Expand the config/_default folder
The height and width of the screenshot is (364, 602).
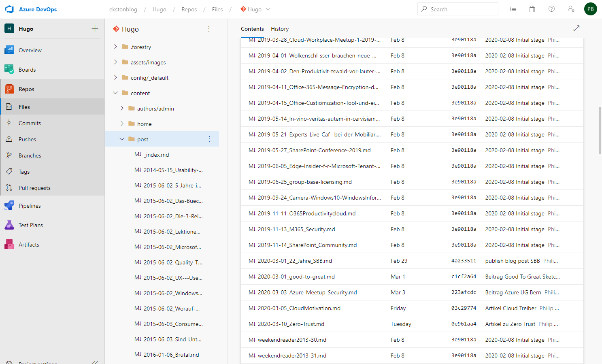(x=115, y=78)
